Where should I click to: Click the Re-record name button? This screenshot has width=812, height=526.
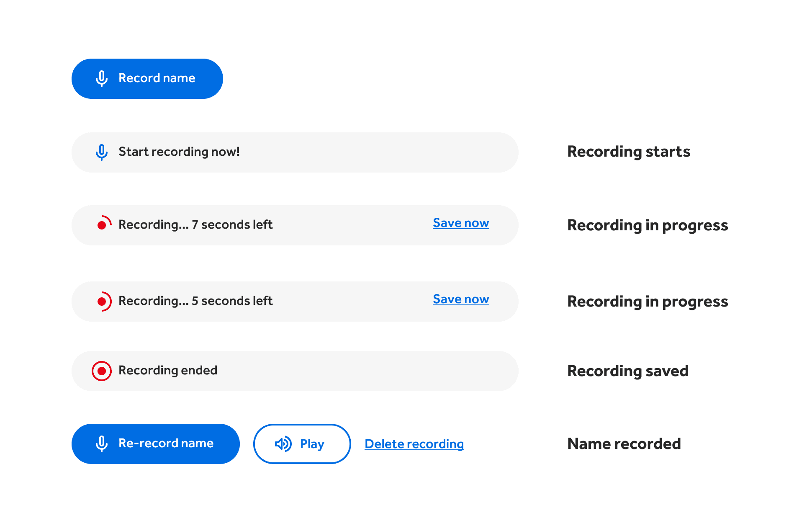tap(156, 444)
